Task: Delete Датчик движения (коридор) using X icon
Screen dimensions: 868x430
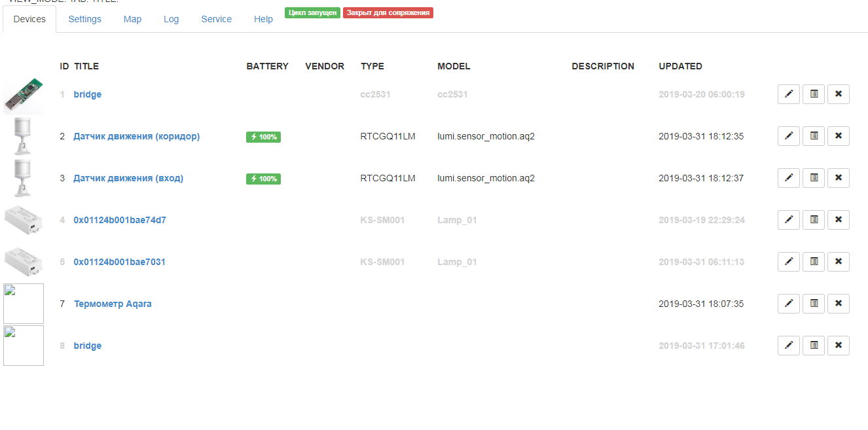Action: point(839,136)
